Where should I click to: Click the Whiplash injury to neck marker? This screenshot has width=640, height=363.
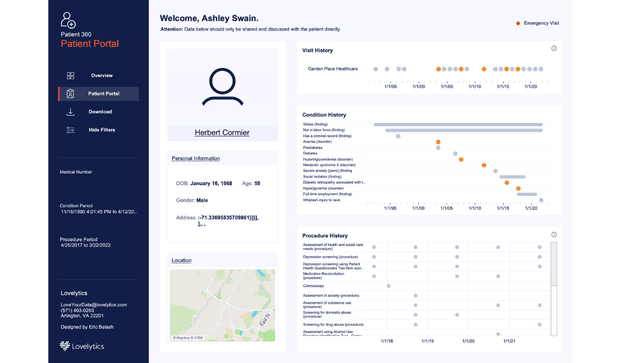(x=541, y=200)
